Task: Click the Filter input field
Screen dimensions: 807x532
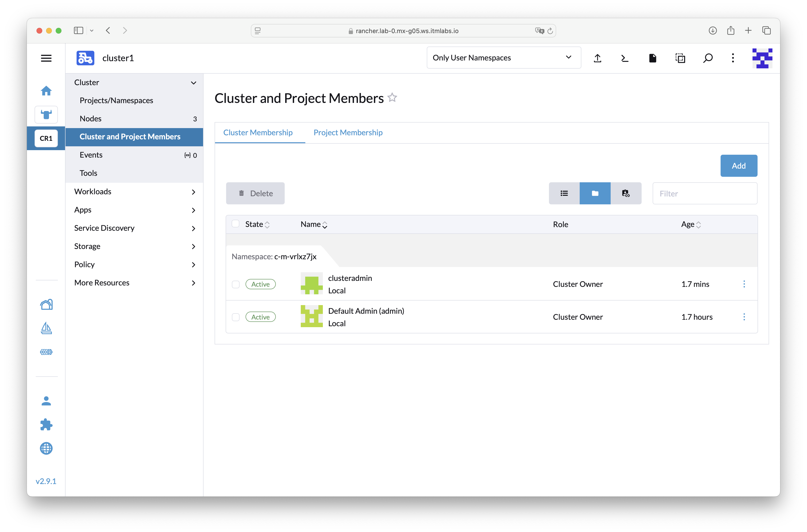Action: [705, 193]
